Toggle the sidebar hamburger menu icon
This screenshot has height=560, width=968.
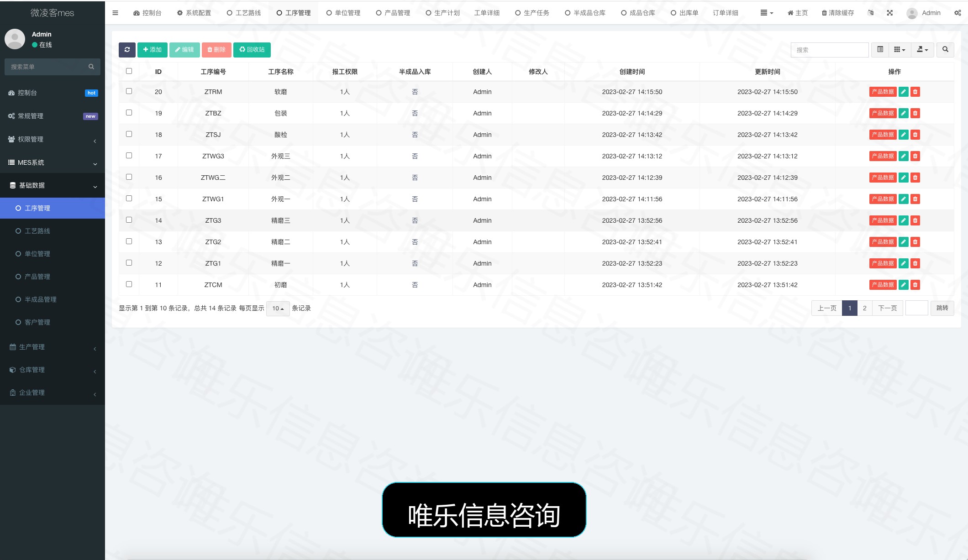click(x=115, y=13)
